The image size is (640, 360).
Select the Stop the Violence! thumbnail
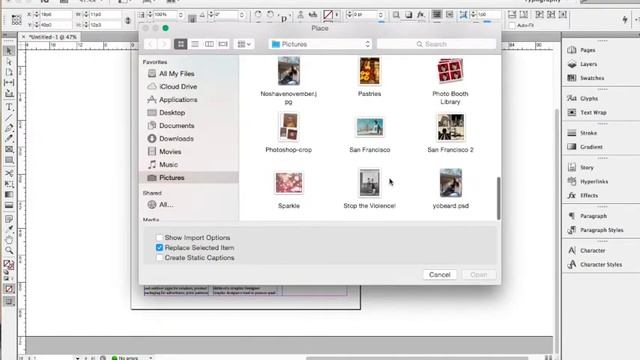pos(369,183)
